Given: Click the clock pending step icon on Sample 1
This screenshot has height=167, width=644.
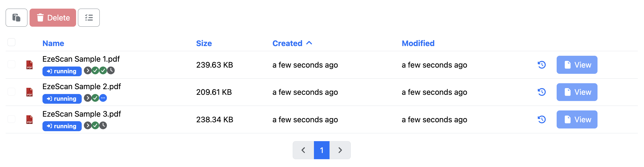Looking at the screenshot, I should tap(111, 71).
